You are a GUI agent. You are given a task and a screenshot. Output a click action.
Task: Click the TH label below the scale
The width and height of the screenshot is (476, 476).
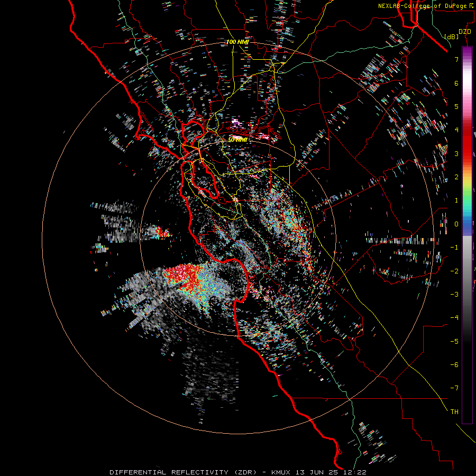coord(454,412)
